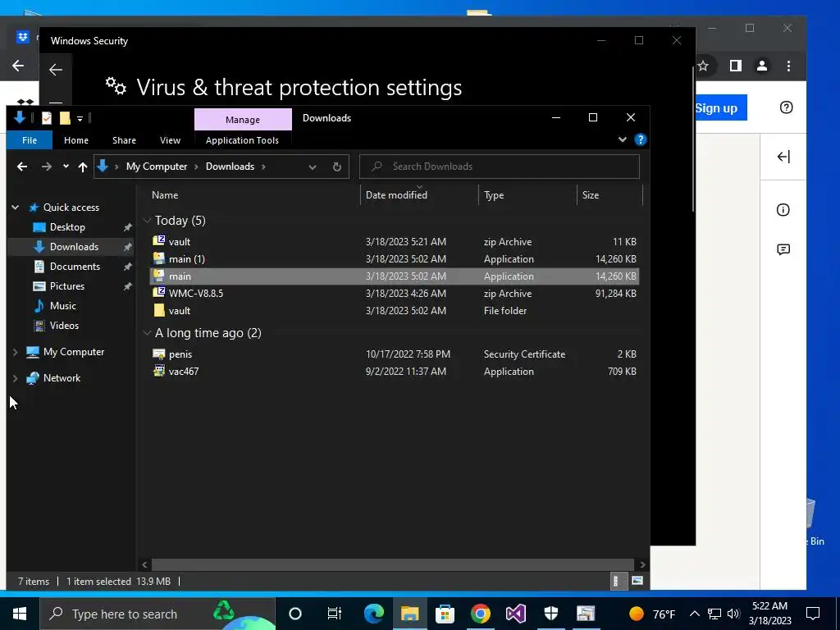Select the WMC-V8.8.5 zip archive

395,293
